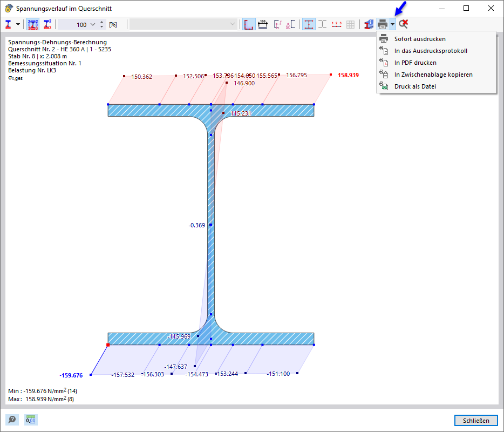Click the stress label 115.231

pos(241,113)
